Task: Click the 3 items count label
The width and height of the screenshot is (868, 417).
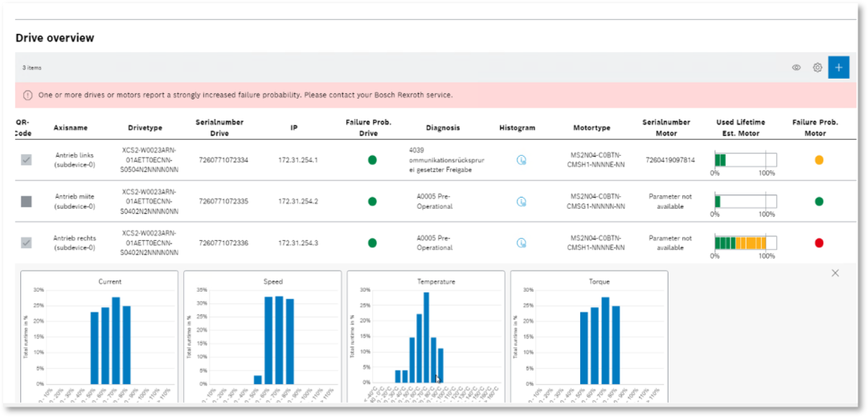Action: 31,67
